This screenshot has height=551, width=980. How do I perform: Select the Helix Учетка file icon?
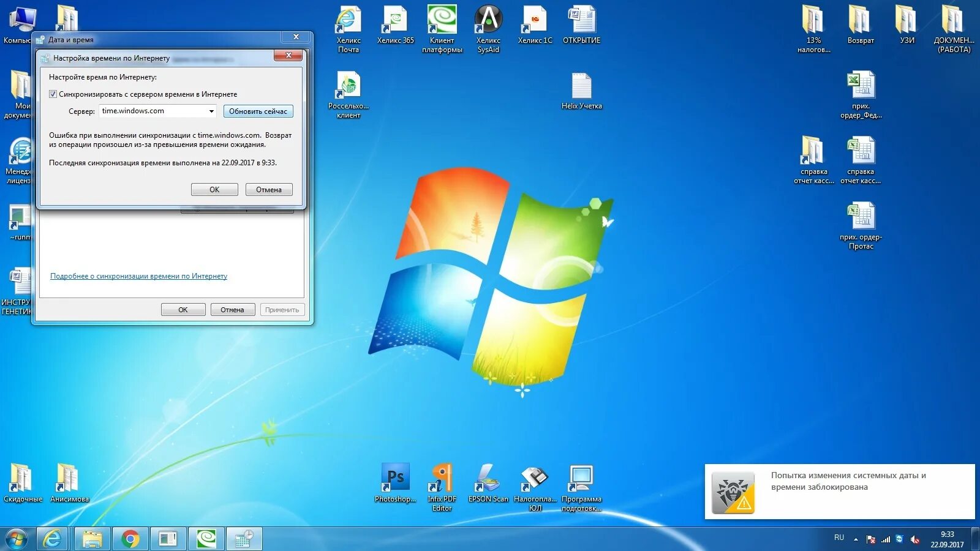[582, 91]
